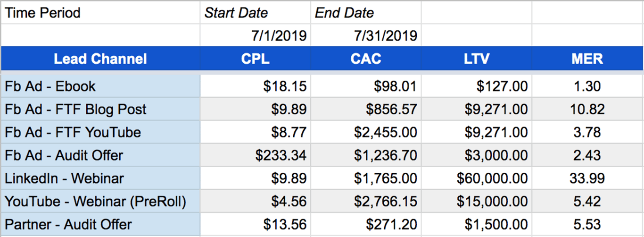
Task: Click the MER column header
Action: point(587,59)
